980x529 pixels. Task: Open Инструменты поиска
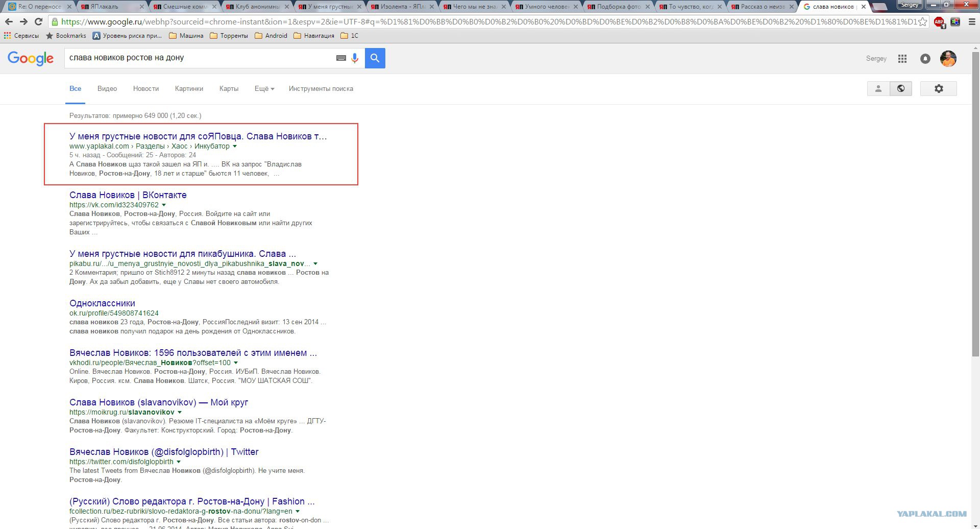(x=321, y=89)
